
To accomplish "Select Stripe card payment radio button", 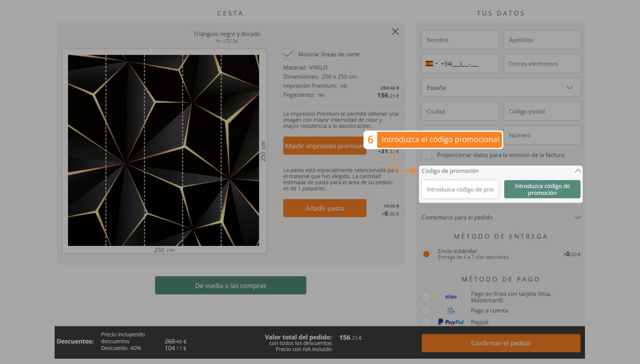I will [x=427, y=297].
